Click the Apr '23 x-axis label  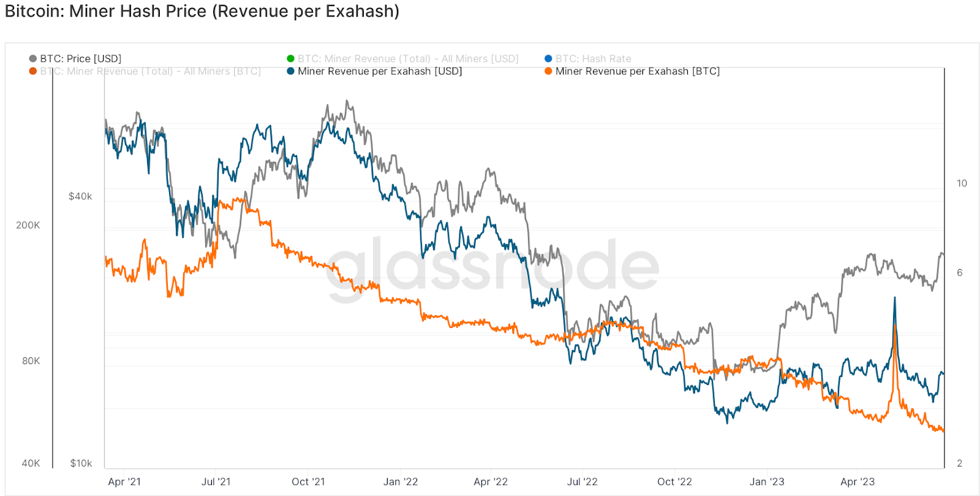click(x=858, y=482)
